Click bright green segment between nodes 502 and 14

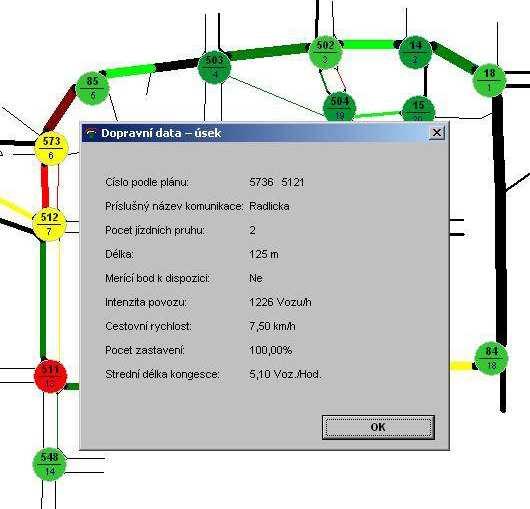tap(369, 44)
